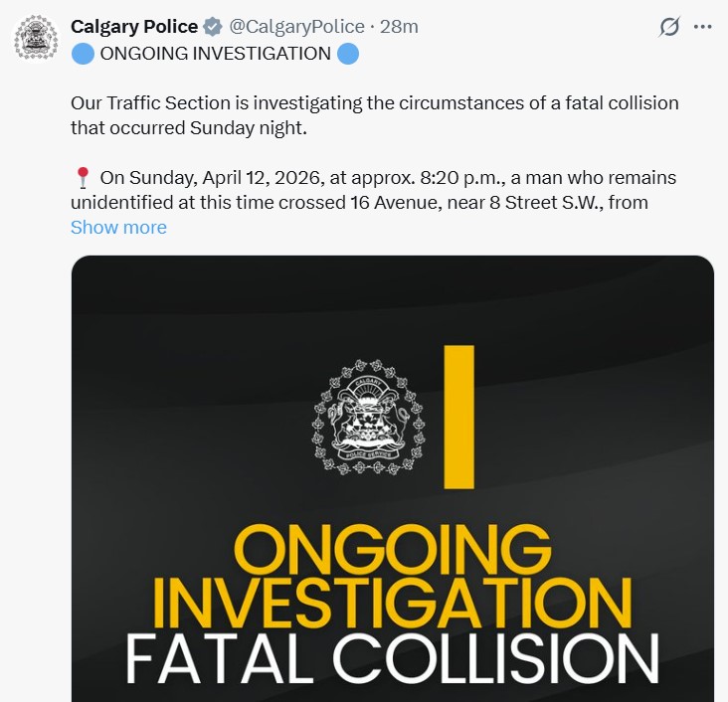This screenshot has height=702, width=728.
Task: Open the three-dot More options menu
Action: (x=702, y=28)
